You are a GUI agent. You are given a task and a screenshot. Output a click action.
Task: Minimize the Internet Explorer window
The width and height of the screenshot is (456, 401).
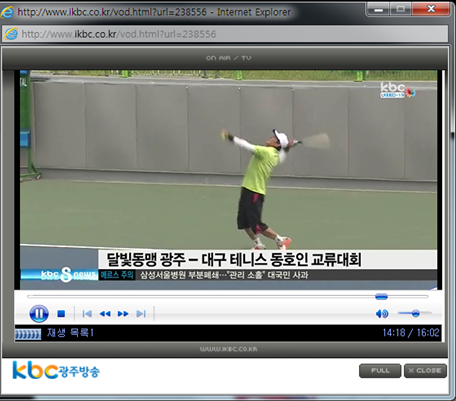coord(378,9)
